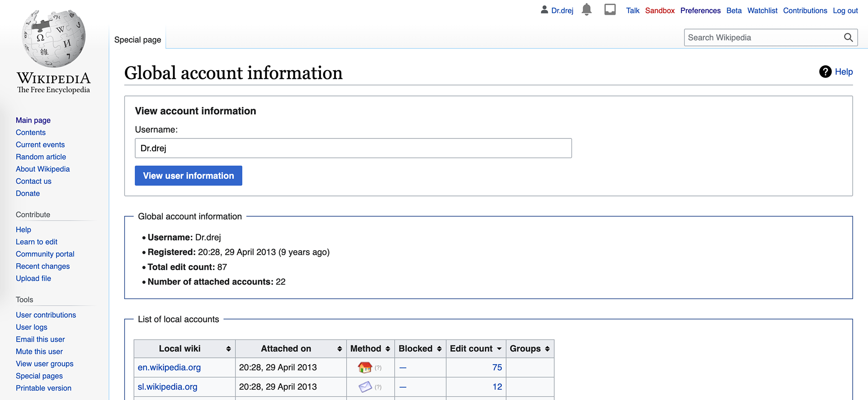Click the Help question mark icon
The image size is (868, 400).
point(826,71)
